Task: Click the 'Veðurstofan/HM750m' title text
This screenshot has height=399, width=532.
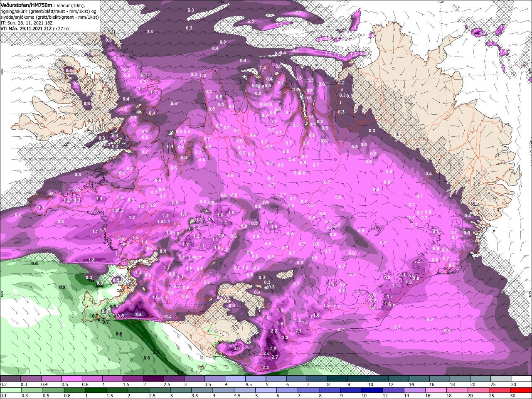Action: tap(26, 5)
